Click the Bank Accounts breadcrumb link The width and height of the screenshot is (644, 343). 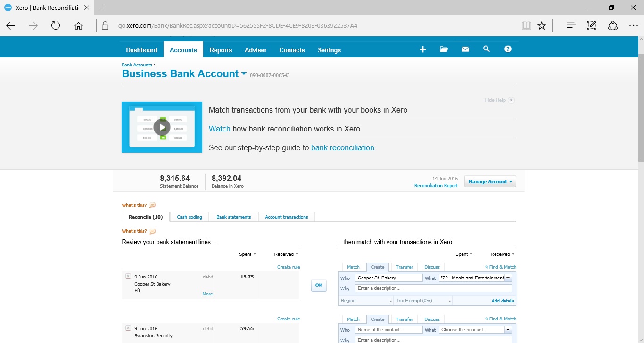pos(137,65)
